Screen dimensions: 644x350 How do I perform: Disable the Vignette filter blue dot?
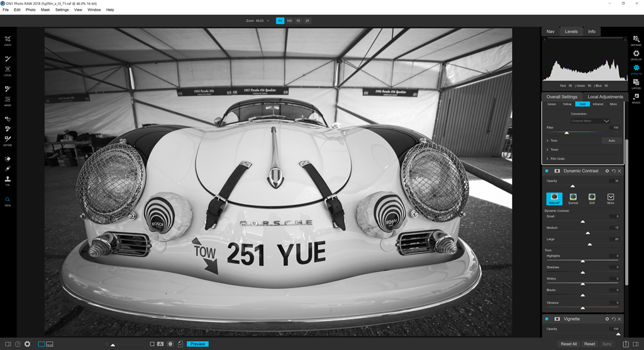(547, 319)
